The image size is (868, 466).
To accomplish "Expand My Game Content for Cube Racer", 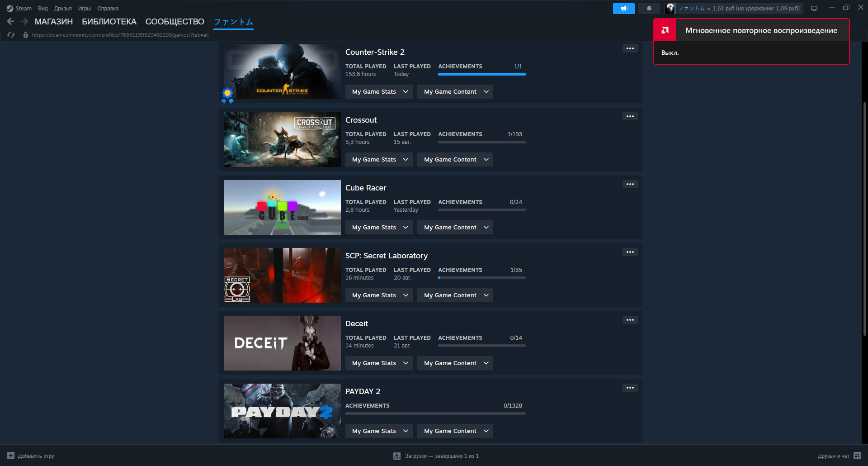I will click(x=455, y=227).
